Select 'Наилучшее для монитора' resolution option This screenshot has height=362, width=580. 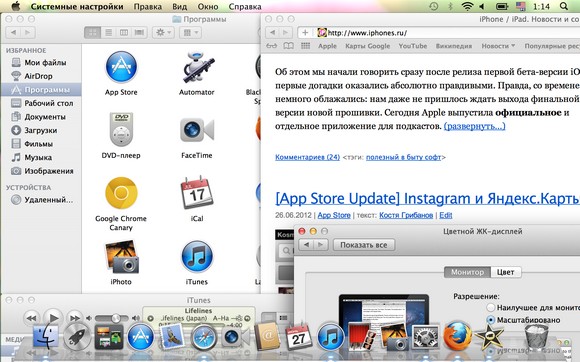click(x=491, y=307)
